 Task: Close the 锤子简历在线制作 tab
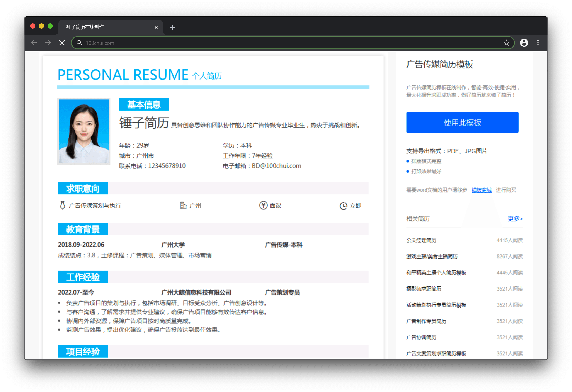coord(156,27)
